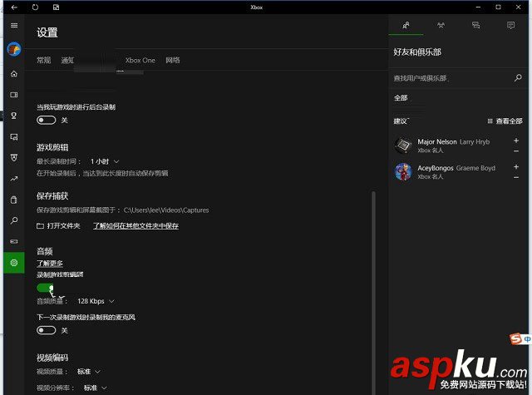Open Achievements trophy icon

(x=14, y=116)
